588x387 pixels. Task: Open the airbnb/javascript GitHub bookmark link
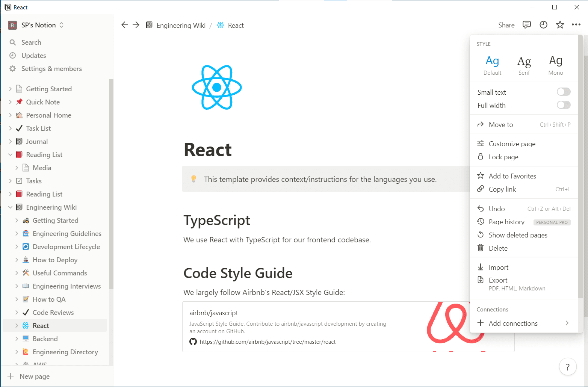point(348,327)
